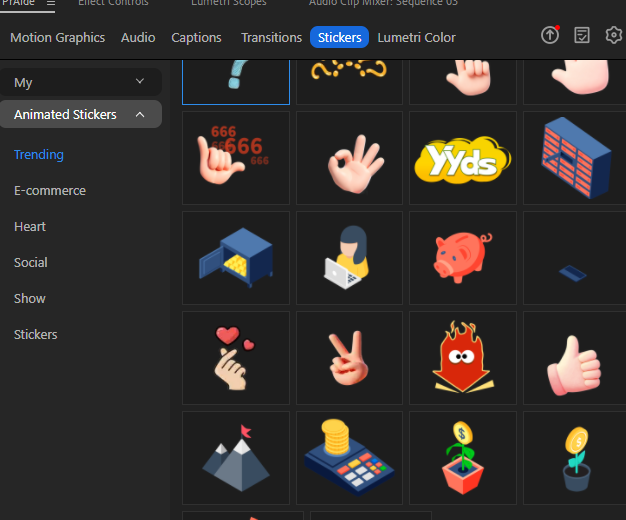The image size is (626, 520).
Task: Select the red flame down-arrow sticker
Action: [463, 358]
